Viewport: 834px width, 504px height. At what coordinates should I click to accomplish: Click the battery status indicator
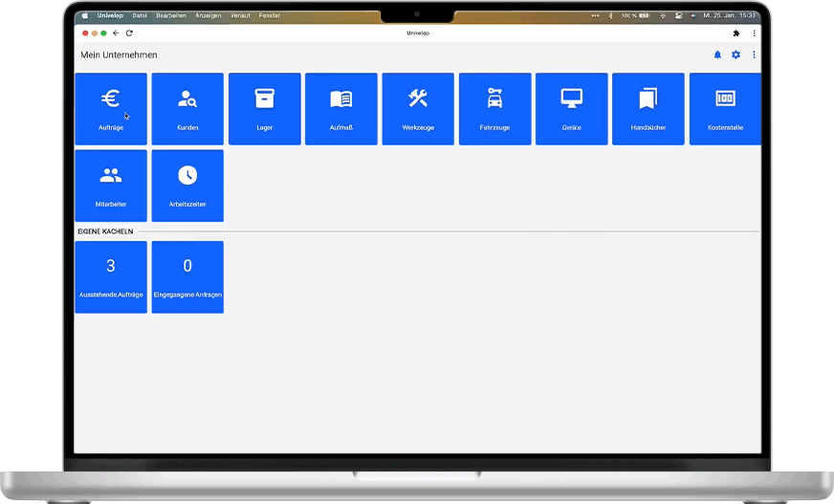(636, 15)
